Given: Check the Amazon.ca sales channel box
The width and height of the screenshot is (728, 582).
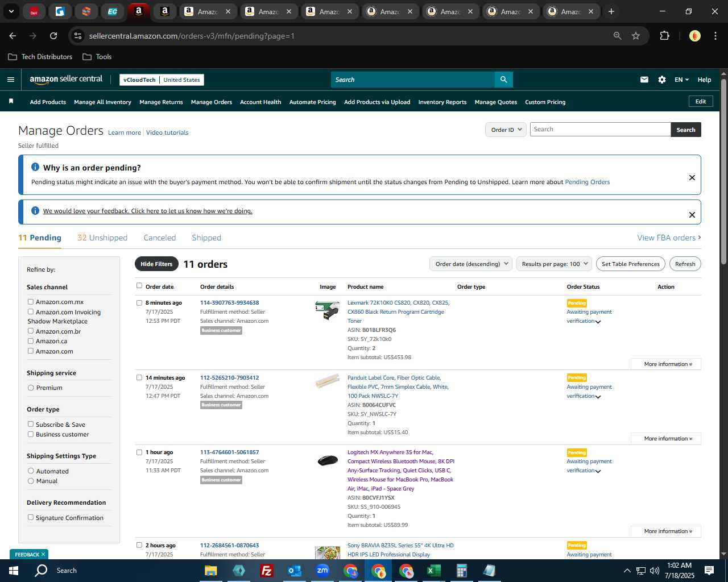Looking at the screenshot, I should pyautogui.click(x=31, y=341).
